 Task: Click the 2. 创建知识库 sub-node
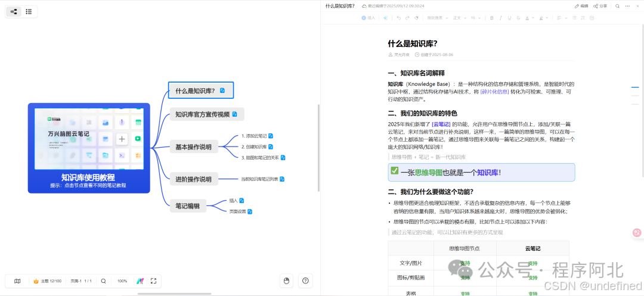(x=254, y=147)
